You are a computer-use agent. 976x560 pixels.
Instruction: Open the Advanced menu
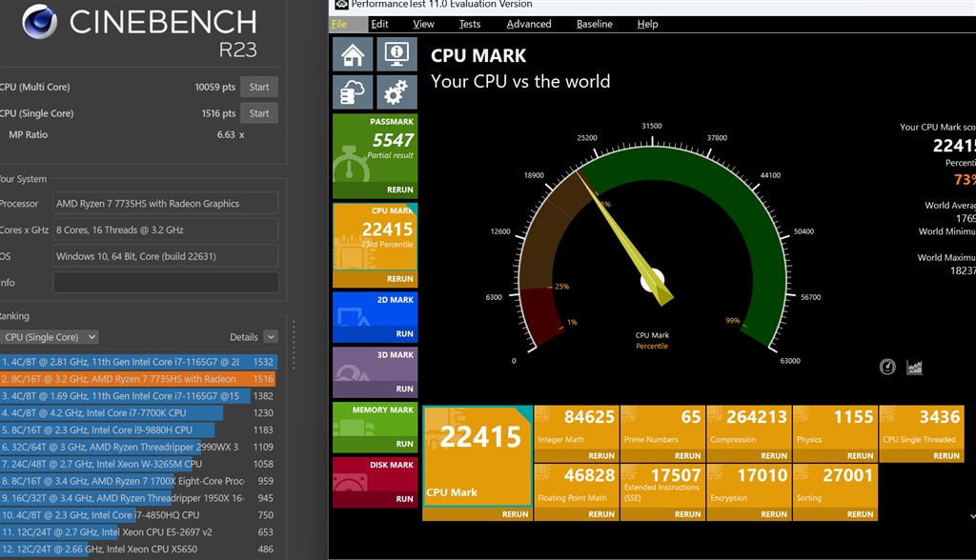tap(529, 24)
